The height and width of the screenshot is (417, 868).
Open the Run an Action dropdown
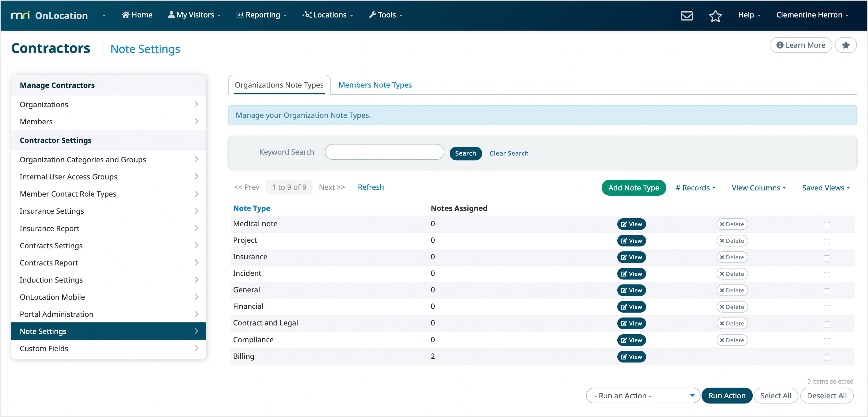point(643,396)
